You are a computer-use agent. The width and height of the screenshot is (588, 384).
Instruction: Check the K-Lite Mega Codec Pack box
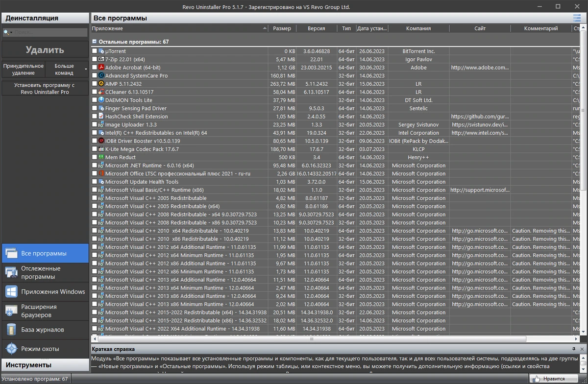click(95, 149)
